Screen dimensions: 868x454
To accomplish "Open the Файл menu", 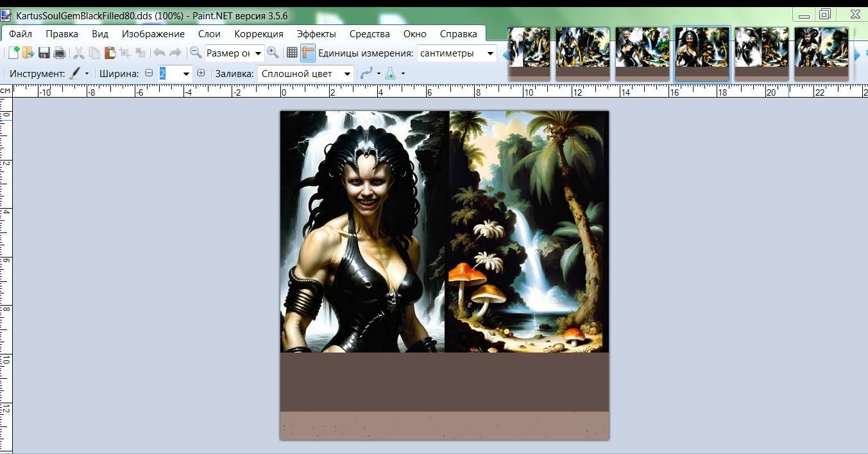I will pyautogui.click(x=21, y=34).
